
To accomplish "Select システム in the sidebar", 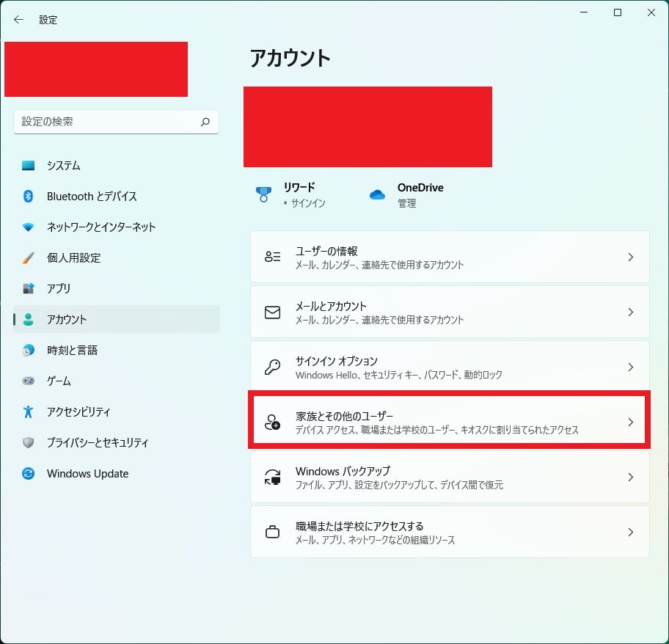I will (117, 166).
